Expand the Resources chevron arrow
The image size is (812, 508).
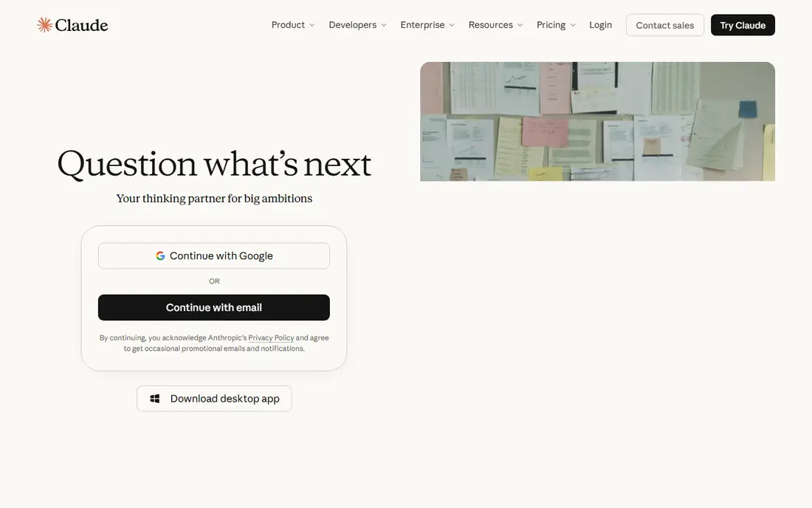tap(520, 25)
